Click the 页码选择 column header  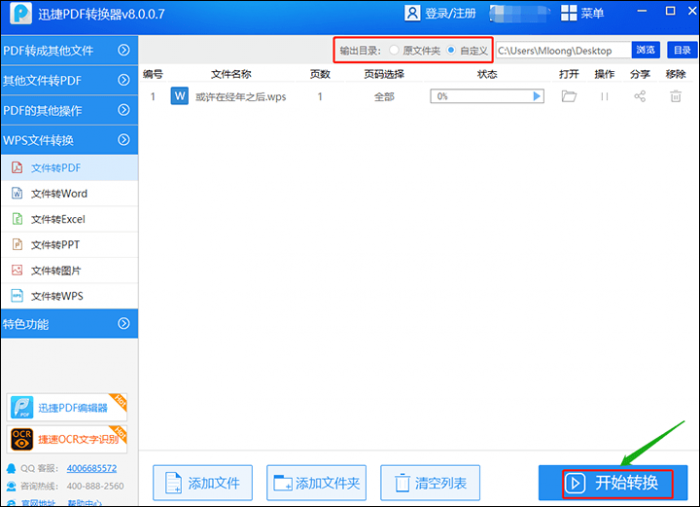pyautogui.click(x=384, y=75)
